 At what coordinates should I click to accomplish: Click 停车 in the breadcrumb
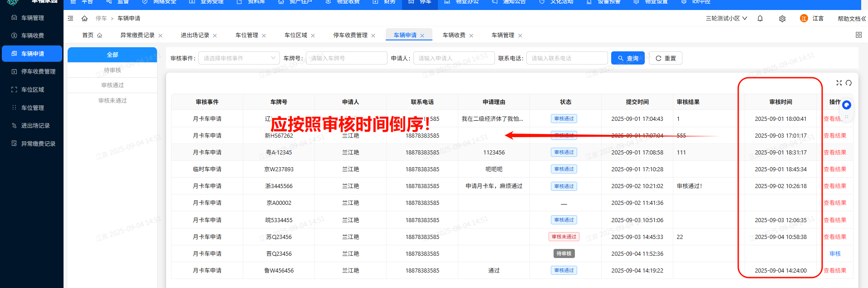click(101, 19)
